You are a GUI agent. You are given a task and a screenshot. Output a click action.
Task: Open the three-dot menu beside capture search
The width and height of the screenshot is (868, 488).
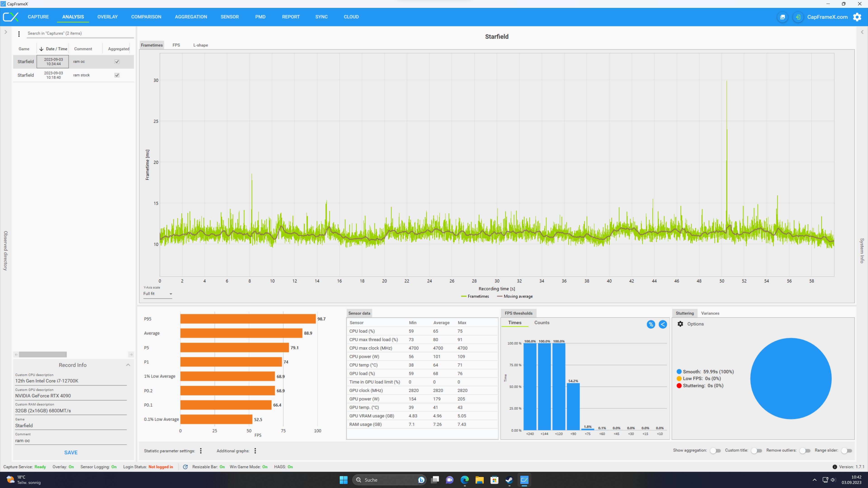click(19, 34)
